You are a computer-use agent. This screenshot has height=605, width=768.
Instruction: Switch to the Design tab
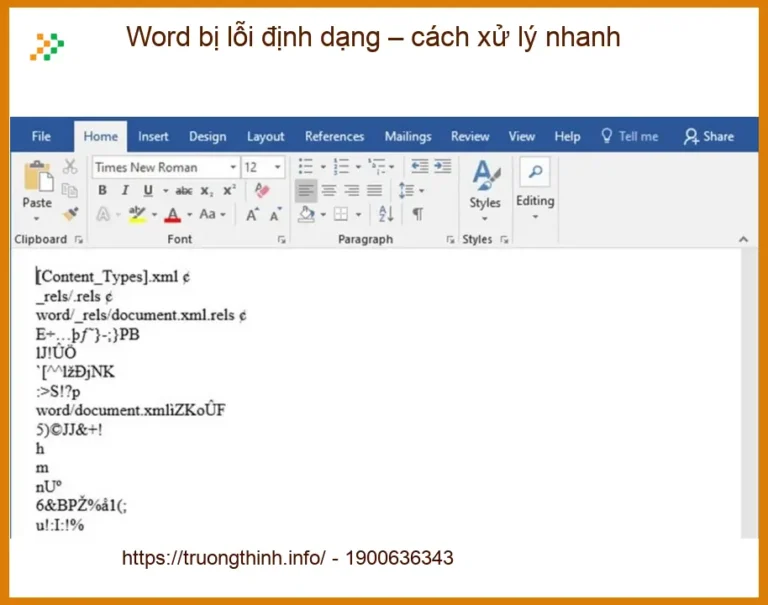point(208,136)
